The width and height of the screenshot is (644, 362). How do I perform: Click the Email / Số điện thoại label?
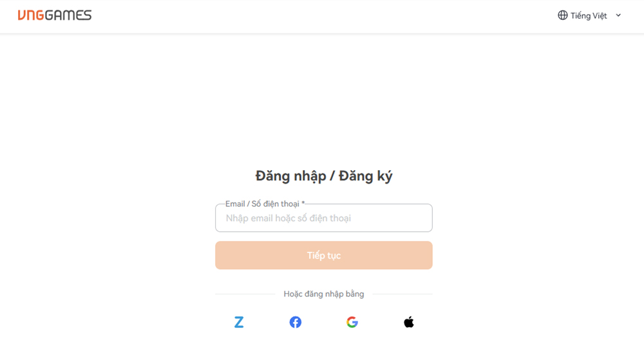pos(262,204)
